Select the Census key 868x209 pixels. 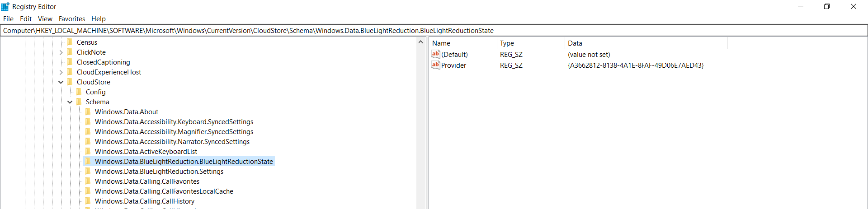pyautogui.click(x=87, y=42)
